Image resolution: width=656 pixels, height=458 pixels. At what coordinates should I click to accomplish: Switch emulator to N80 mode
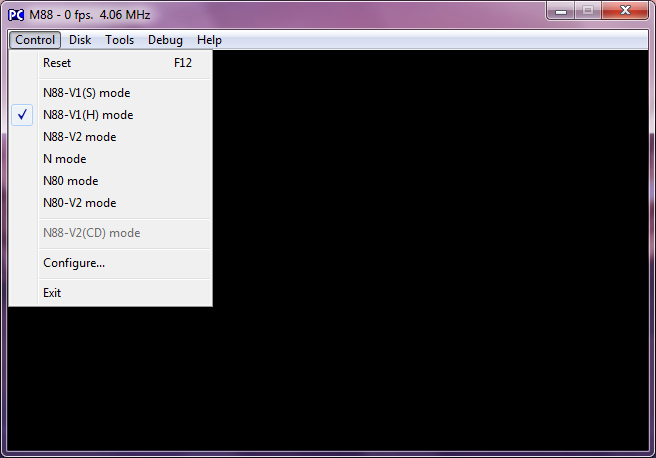click(70, 181)
